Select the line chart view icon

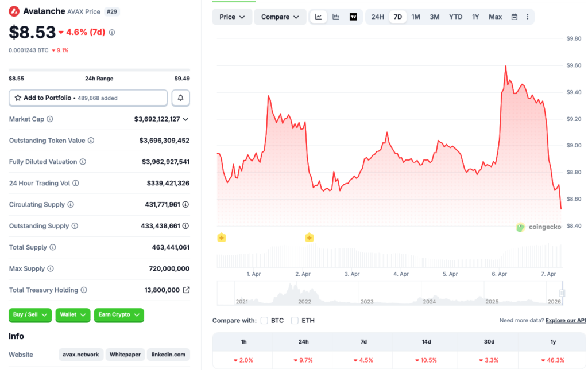pos(319,17)
